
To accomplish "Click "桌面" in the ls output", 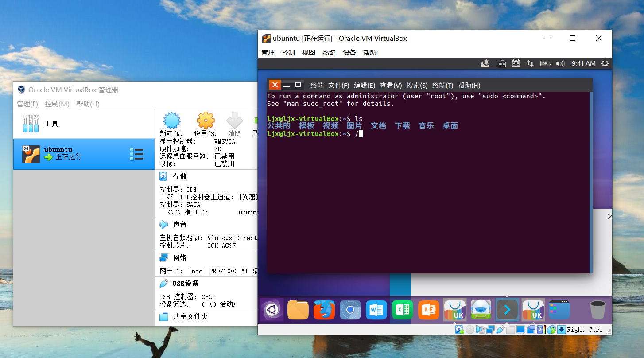I will [450, 126].
